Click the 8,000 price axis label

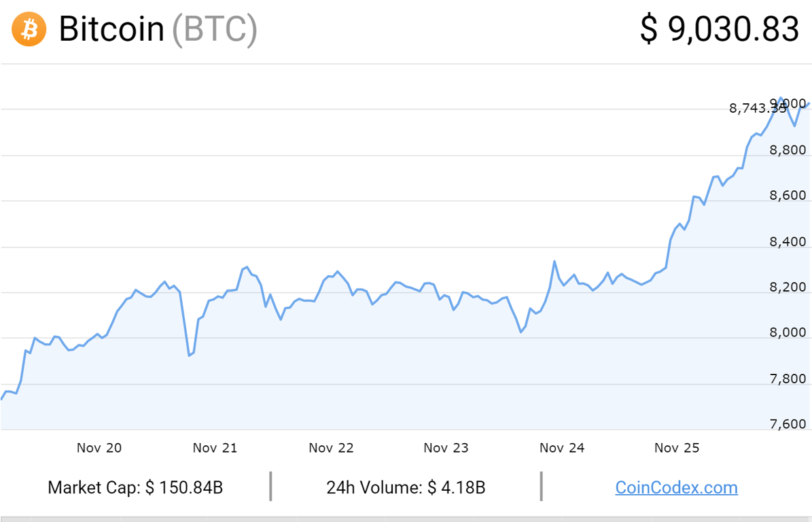pyautogui.click(x=788, y=332)
